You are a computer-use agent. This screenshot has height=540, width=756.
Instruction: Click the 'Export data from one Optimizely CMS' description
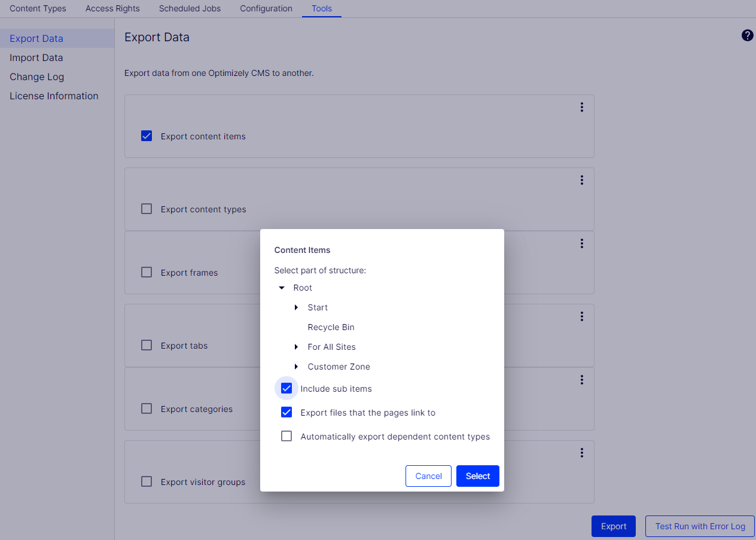(x=219, y=74)
